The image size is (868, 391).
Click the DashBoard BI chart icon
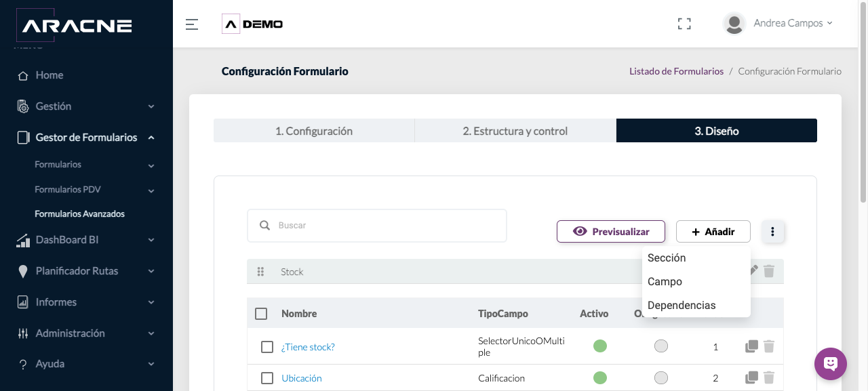23,240
